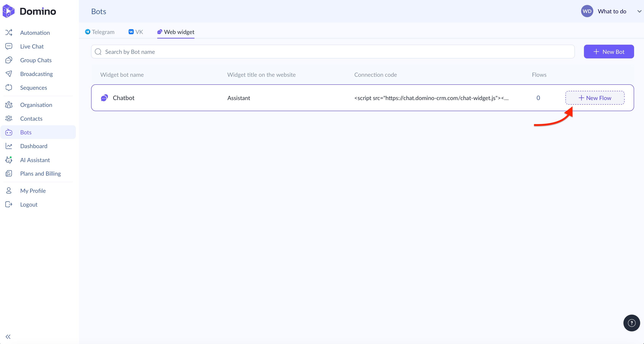This screenshot has height=344, width=644.
Task: Click the search magnifier icon
Action: point(98,52)
